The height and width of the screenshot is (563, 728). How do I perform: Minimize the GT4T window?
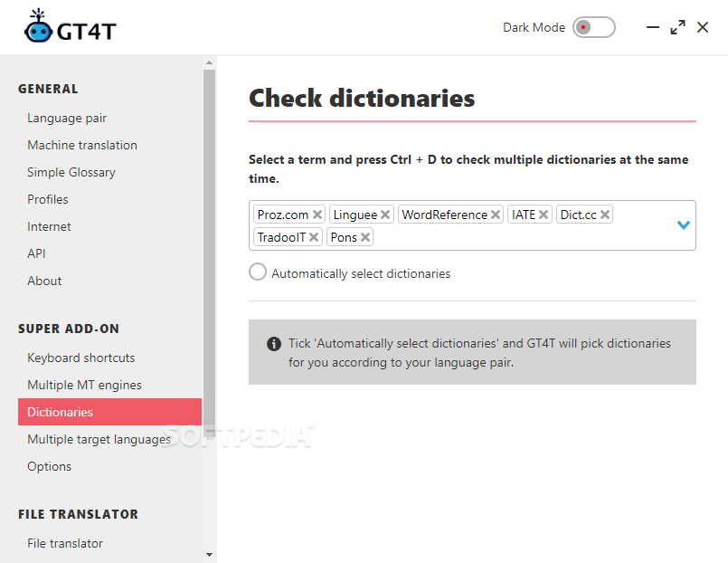point(653,27)
